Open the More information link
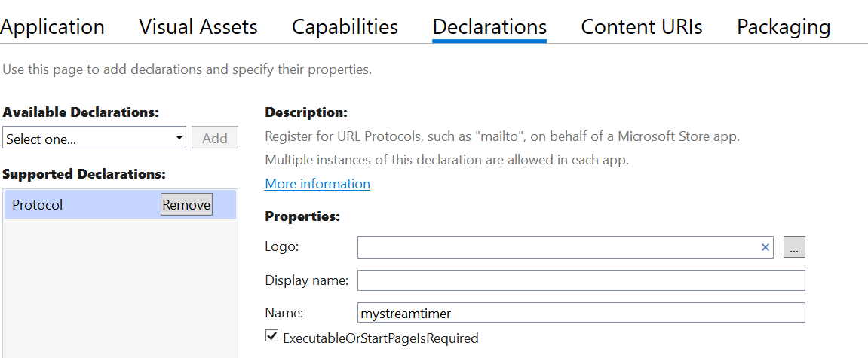The width and height of the screenshot is (868, 358). pyautogui.click(x=317, y=184)
